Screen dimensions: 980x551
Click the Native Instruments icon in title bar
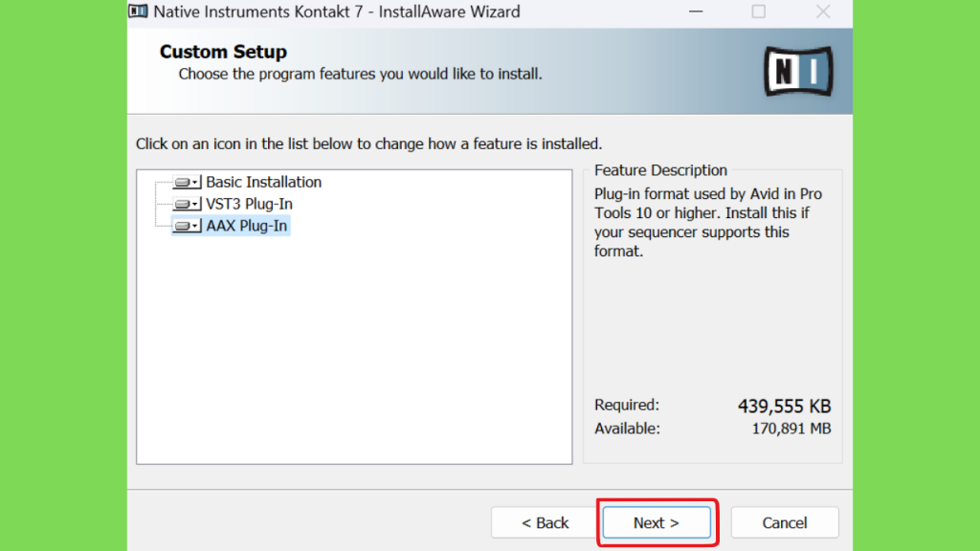[x=139, y=12]
